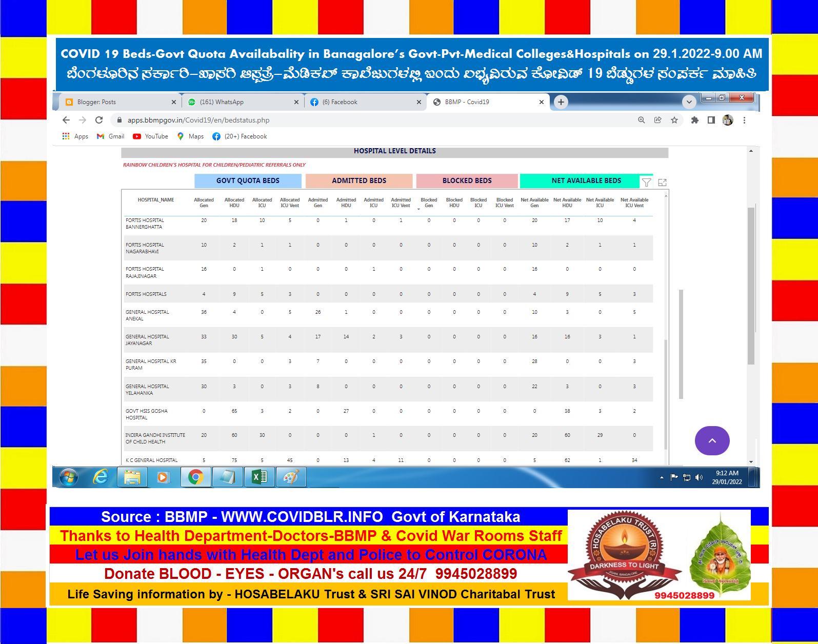Image resolution: width=818 pixels, height=644 pixels.
Task: Sort by Blocked Gen column header
Action: 429,203
